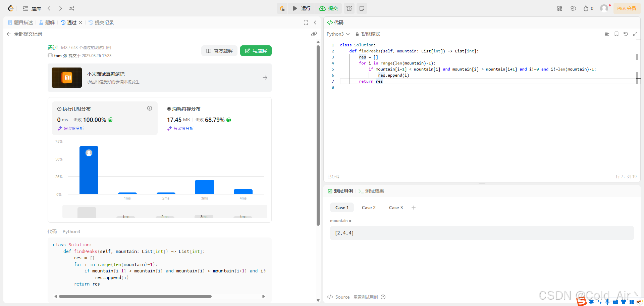Viewport: 644px width, 306px height.
Task: Expand the code editor to fullscreen
Action: (x=636, y=34)
